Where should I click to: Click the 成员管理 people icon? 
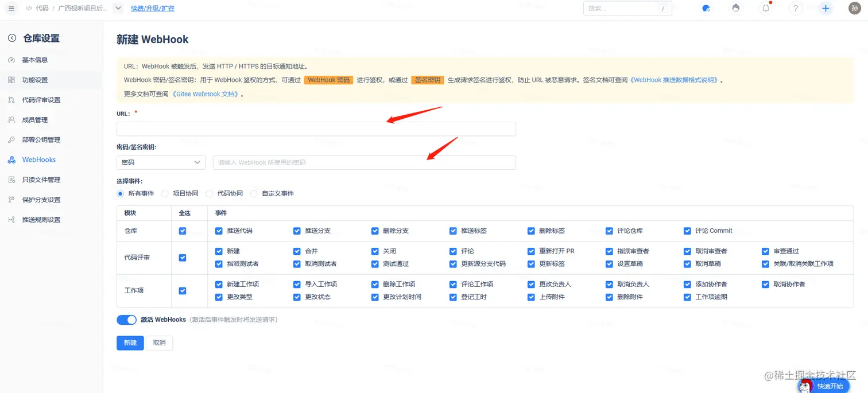(x=11, y=120)
